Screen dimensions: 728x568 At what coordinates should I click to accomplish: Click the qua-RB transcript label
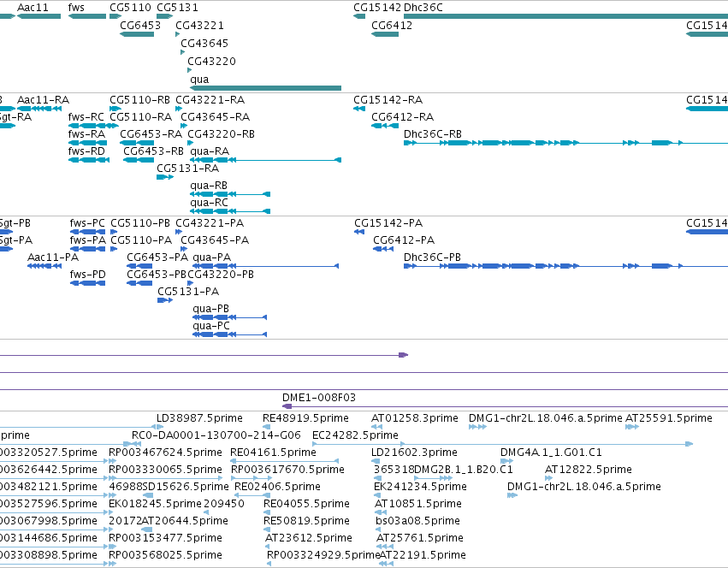click(209, 186)
